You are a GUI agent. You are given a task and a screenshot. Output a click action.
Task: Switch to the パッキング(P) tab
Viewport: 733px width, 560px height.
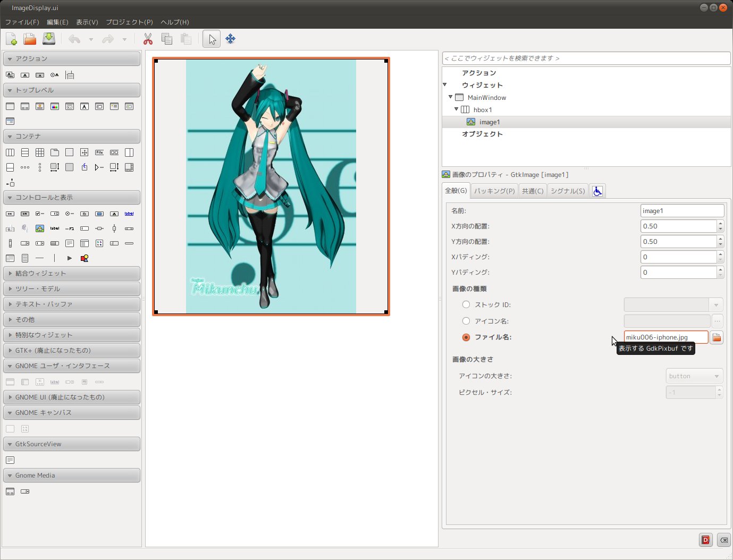(x=494, y=191)
